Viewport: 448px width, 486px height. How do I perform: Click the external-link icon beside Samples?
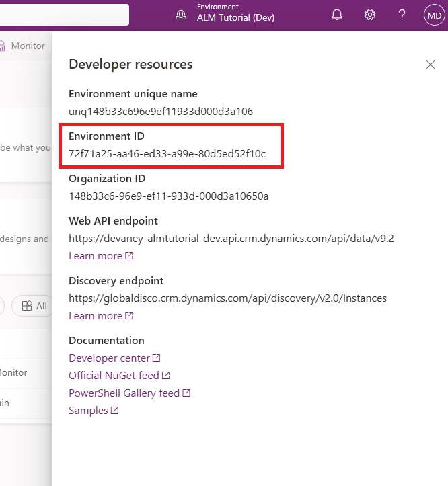pos(115,410)
